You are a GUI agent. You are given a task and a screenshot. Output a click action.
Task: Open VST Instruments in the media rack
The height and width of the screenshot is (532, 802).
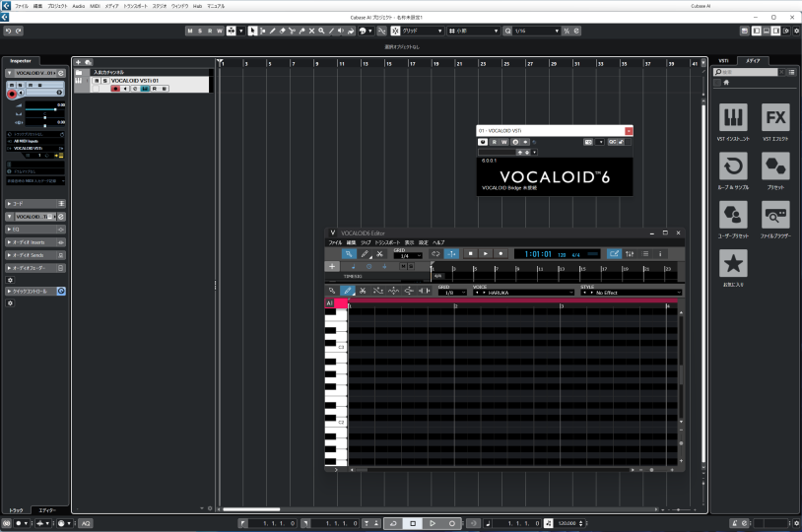(733, 117)
